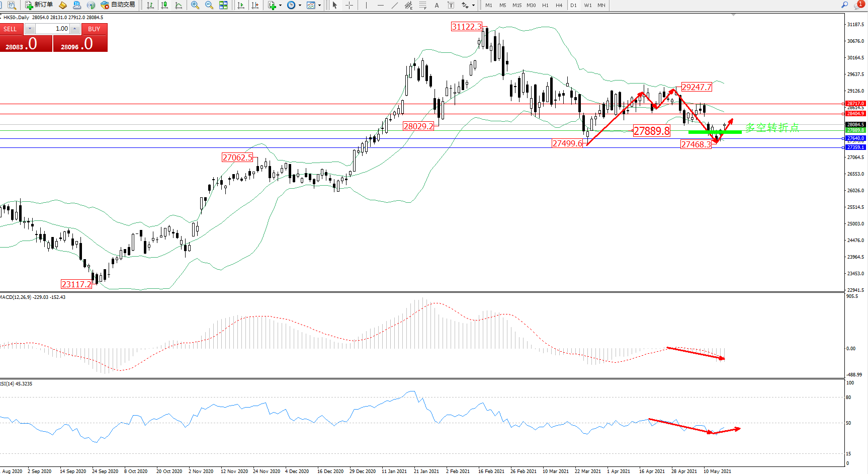Toggle chart shift from right edge
868x474 pixels.
coord(255,5)
